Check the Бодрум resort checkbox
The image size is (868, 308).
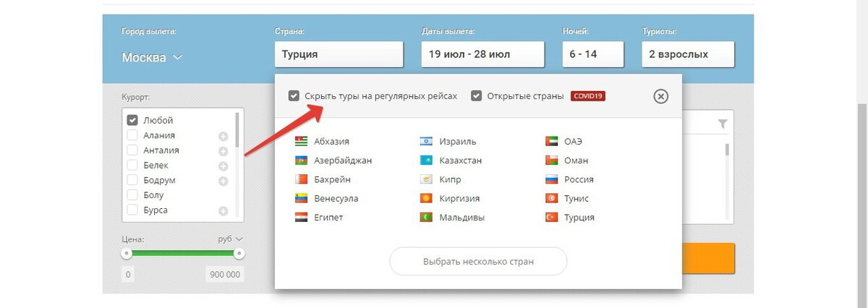[x=132, y=180]
